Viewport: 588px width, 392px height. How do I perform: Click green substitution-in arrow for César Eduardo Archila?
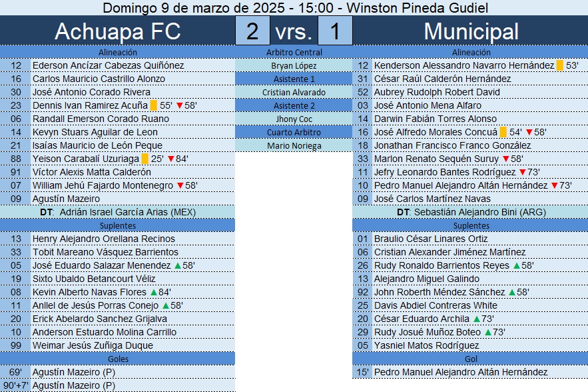coord(477,319)
